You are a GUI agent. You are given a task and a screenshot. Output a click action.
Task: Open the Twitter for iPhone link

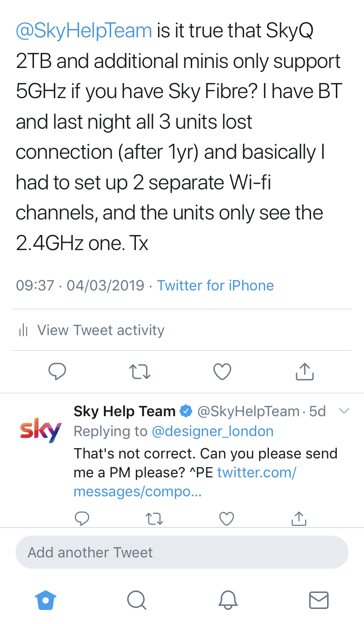(215, 285)
